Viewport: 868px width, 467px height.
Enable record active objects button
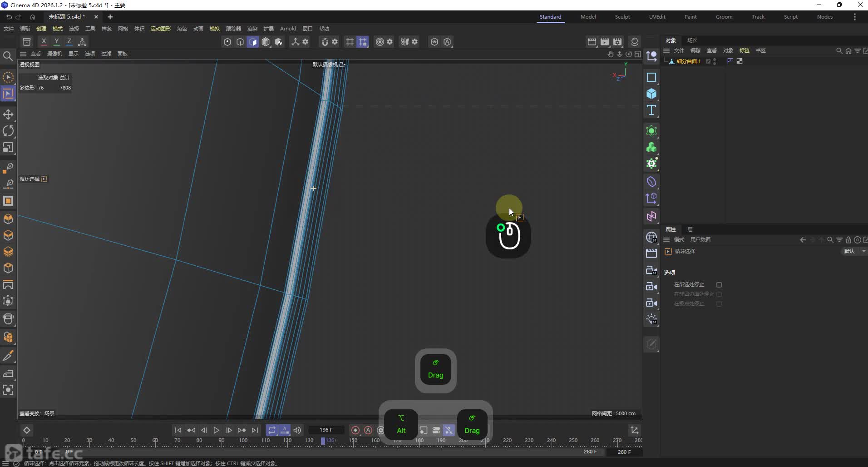pos(355,430)
